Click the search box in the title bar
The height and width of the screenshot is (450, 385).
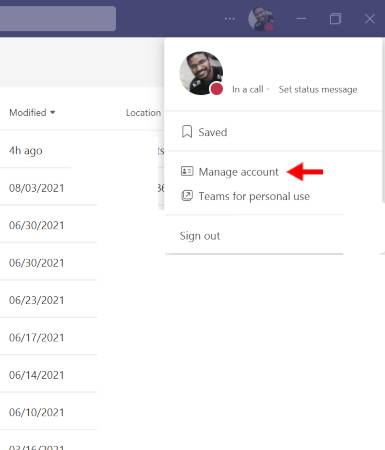click(x=58, y=18)
